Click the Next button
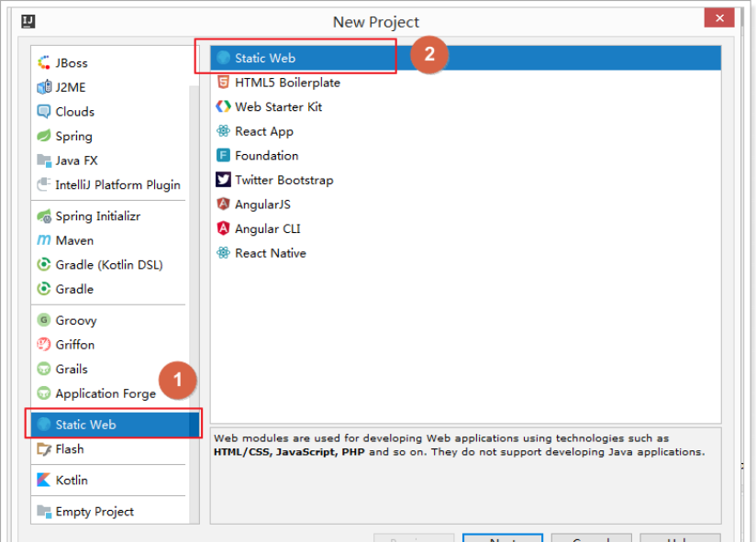Screen dimensions: 756x542 click(x=503, y=538)
